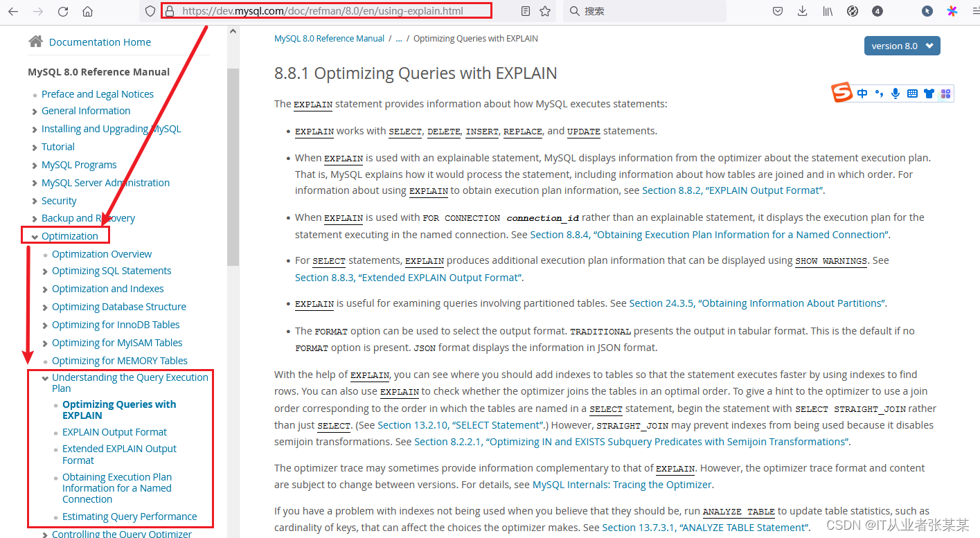Expand Installing and Upgrading MySQL arrow
The width and height of the screenshot is (980, 538).
click(x=35, y=129)
